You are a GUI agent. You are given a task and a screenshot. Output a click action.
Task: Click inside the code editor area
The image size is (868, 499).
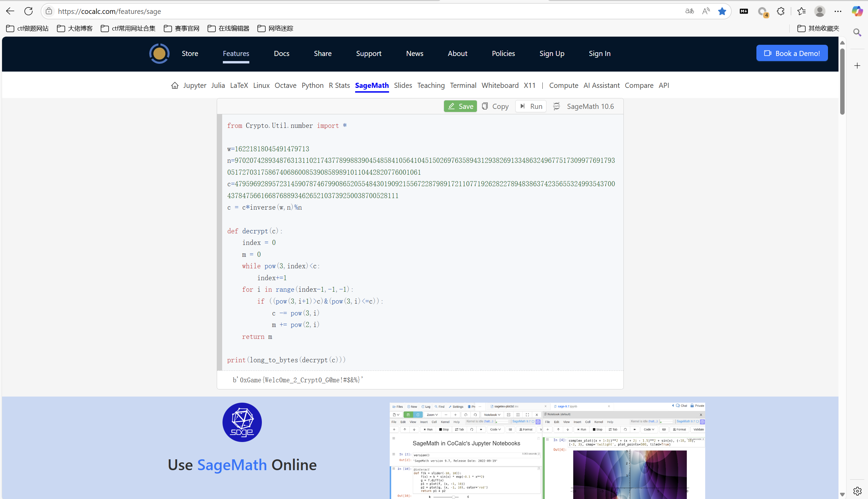tap(422, 243)
